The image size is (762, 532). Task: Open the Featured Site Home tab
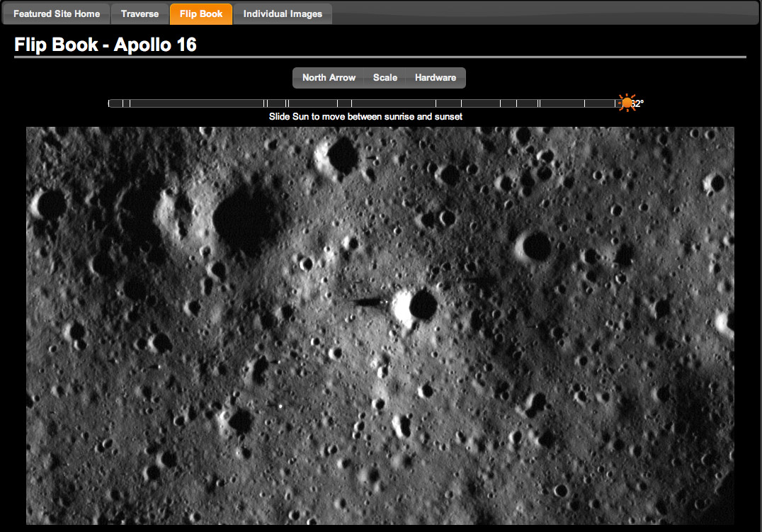coord(57,13)
